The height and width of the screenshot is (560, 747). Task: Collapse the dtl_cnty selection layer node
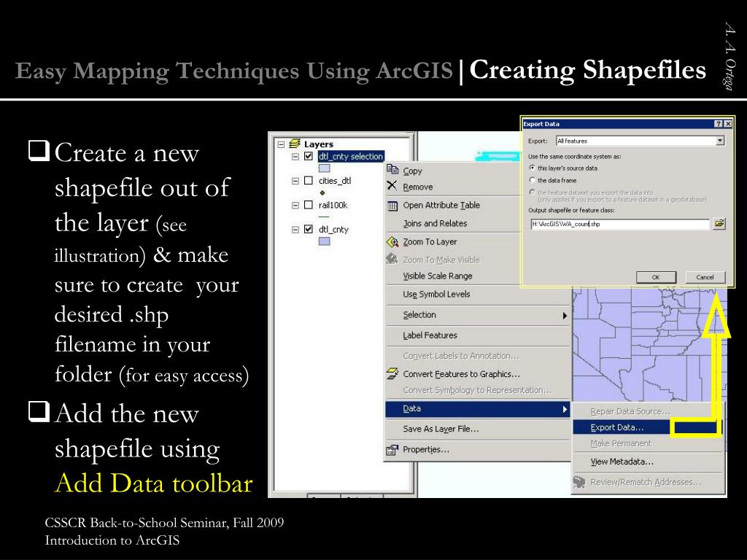(295, 156)
